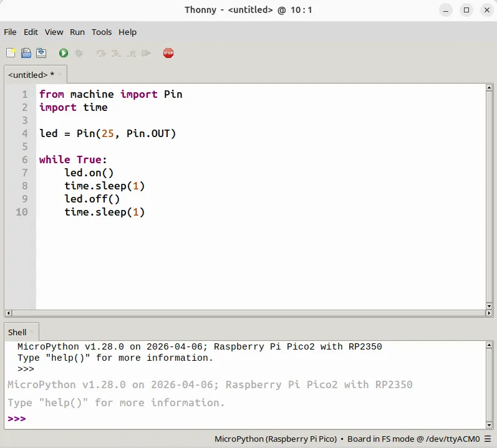This screenshot has height=448, width=497.
Task: Select the <untitled> editor tab
Action: pyautogui.click(x=31, y=75)
